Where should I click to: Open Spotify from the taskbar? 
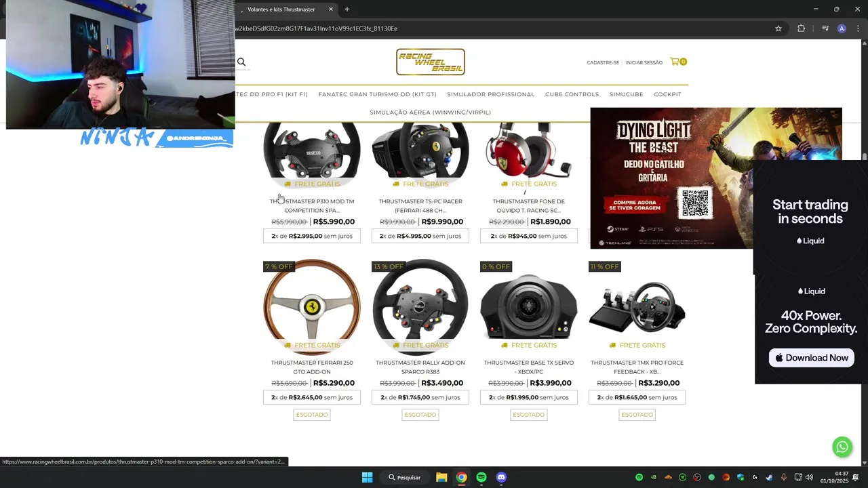pos(481,477)
